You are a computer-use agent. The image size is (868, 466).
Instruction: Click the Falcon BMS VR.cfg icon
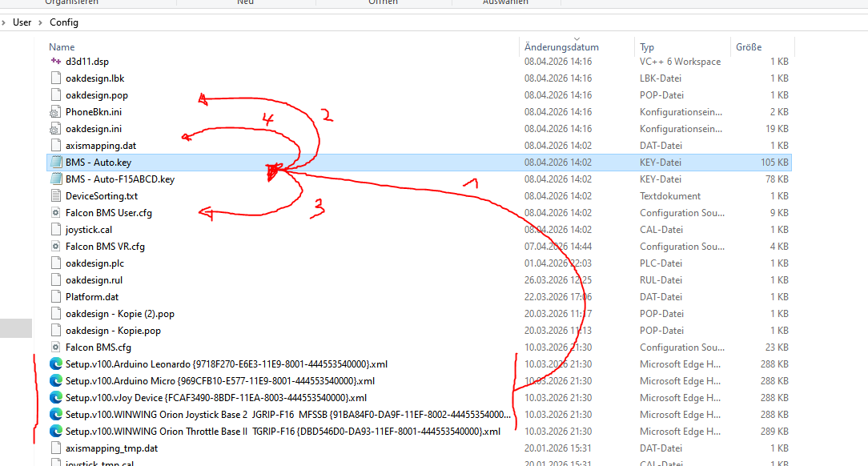coord(55,247)
